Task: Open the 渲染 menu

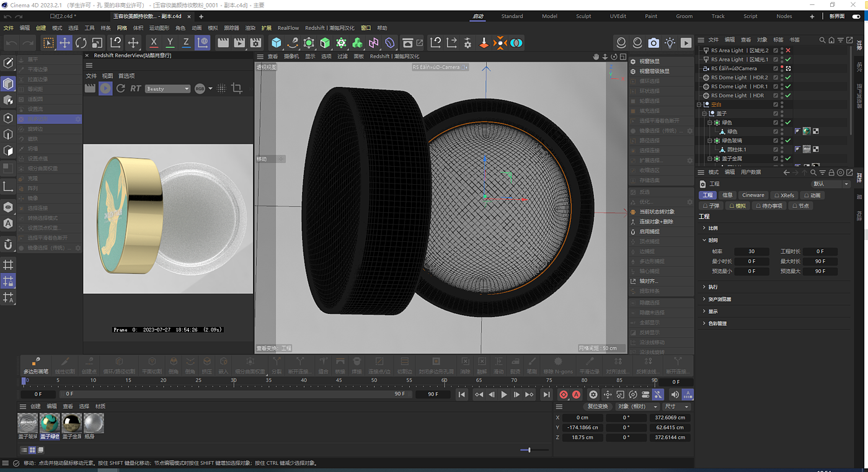Action: (x=250, y=28)
